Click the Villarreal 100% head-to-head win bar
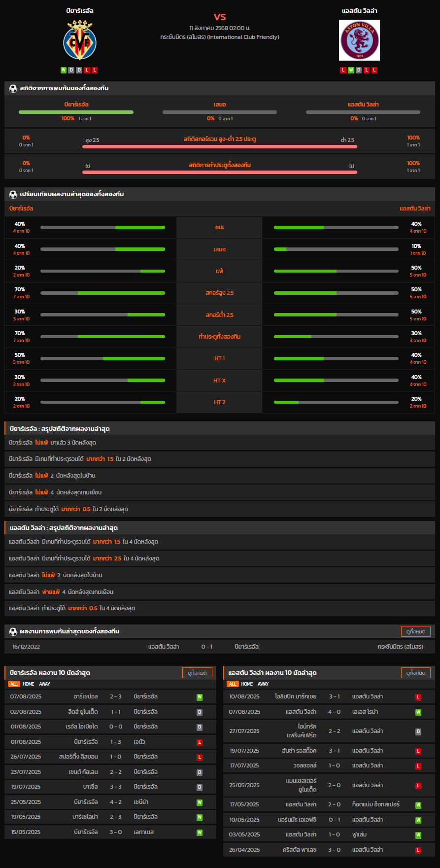 (x=76, y=112)
